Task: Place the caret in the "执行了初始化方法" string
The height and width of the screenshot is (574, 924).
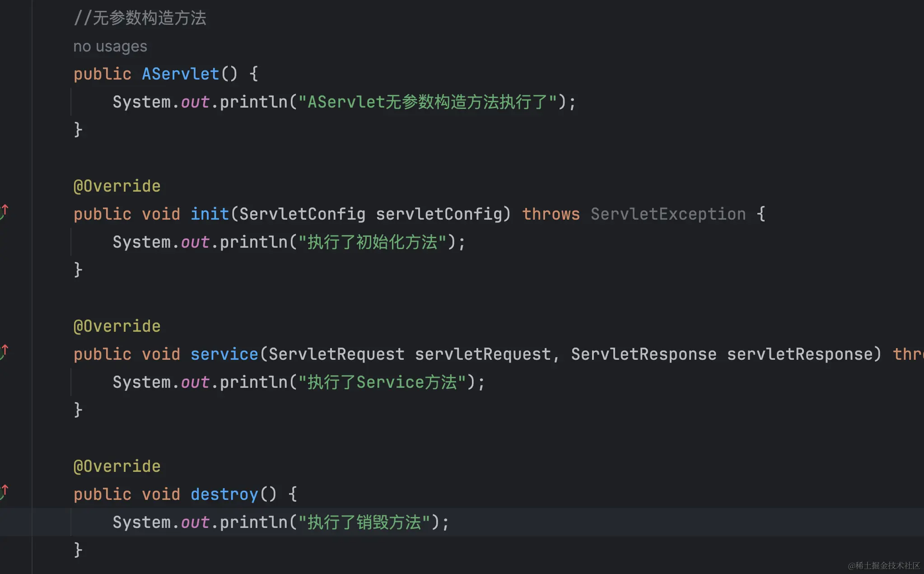Action: tap(372, 242)
